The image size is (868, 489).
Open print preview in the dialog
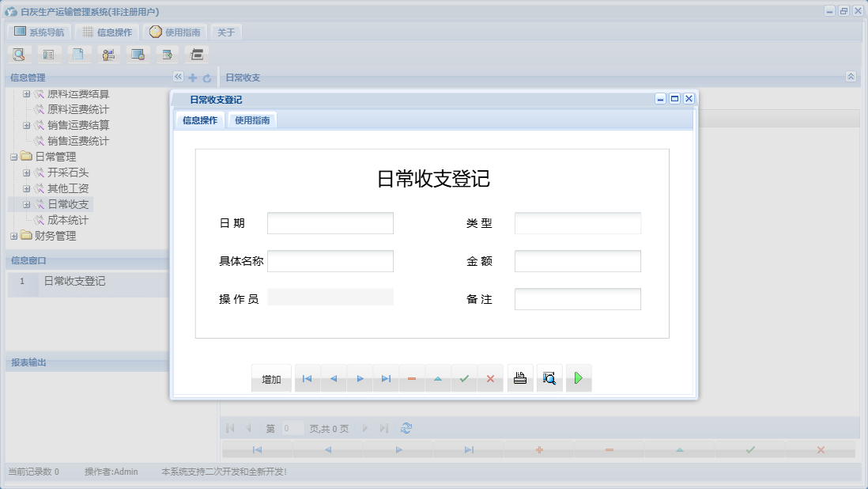click(549, 378)
